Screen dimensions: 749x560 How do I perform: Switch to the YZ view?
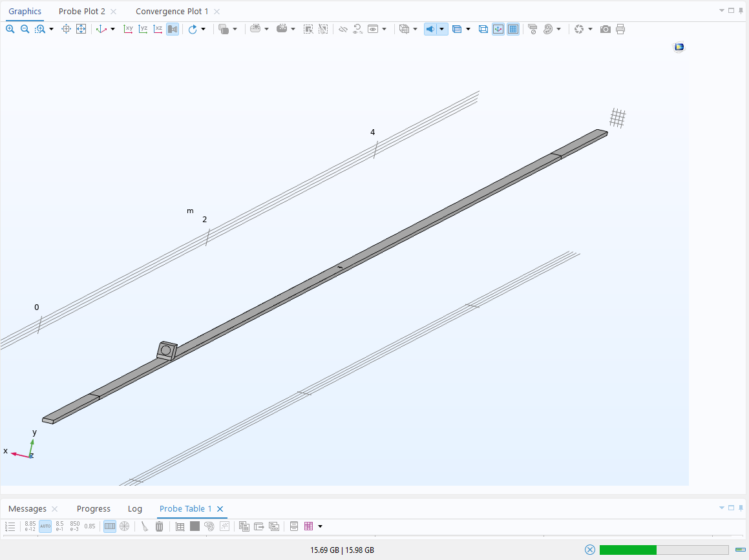pyautogui.click(x=143, y=29)
